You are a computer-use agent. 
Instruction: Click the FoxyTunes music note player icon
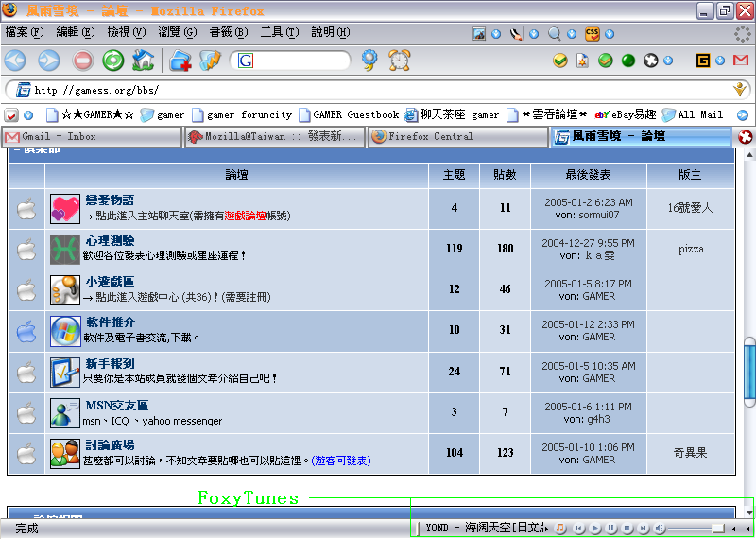pos(560,528)
